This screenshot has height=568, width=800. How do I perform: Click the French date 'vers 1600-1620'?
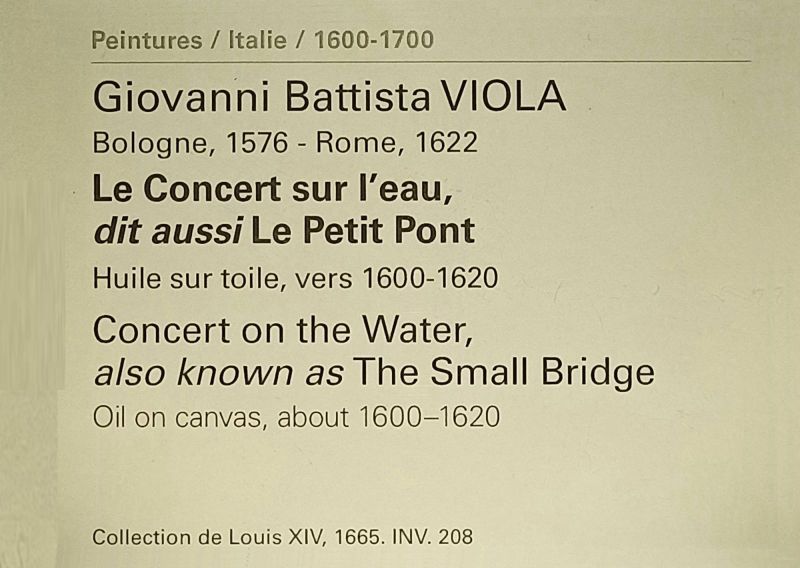(x=396, y=279)
